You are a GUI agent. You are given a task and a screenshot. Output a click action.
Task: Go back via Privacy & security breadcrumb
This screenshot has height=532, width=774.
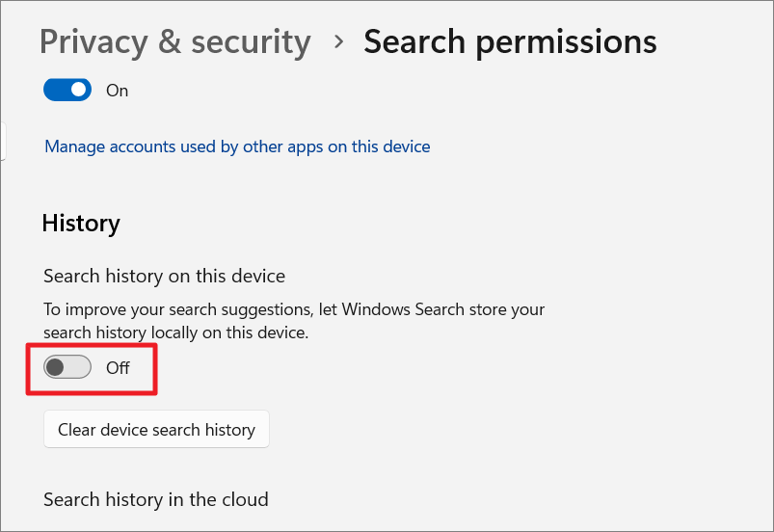[174, 42]
